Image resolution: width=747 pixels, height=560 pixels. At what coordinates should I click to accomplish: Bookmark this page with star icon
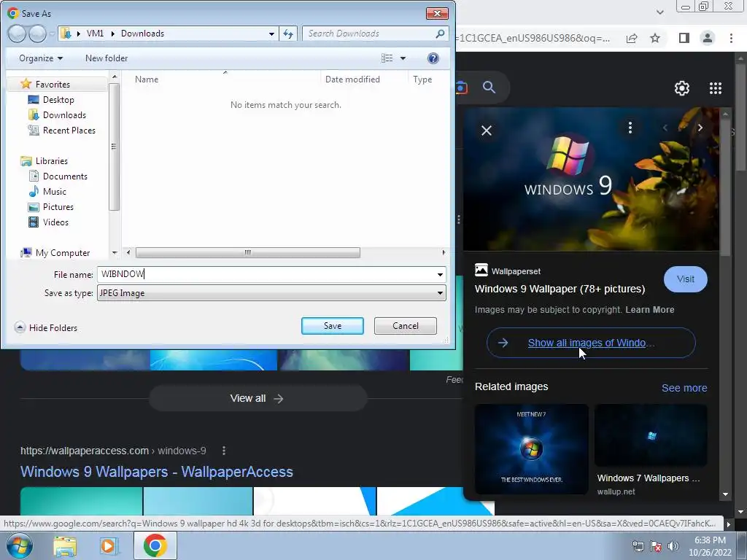[655, 38]
